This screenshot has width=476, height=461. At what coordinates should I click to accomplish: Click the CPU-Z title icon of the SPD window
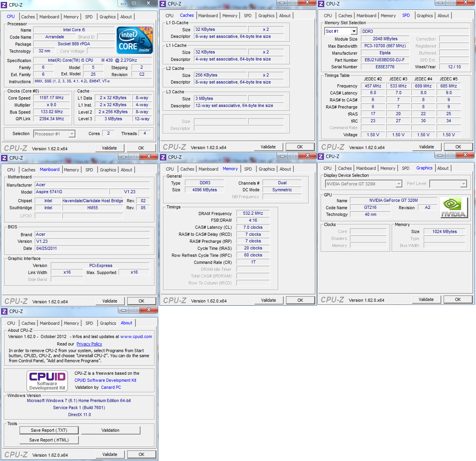(x=321, y=4)
